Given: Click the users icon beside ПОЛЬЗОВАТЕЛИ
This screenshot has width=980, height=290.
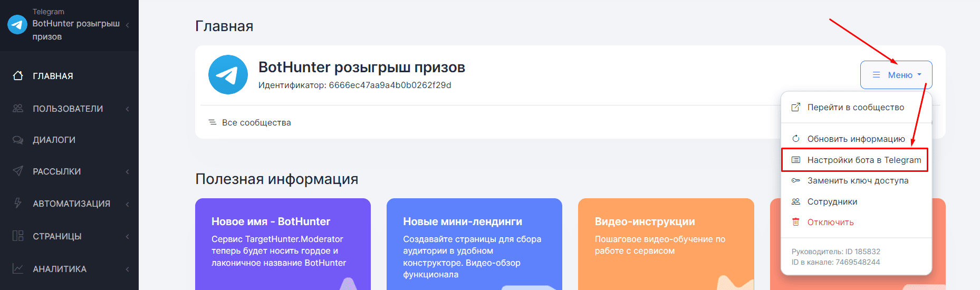Looking at the screenshot, I should pos(18,108).
